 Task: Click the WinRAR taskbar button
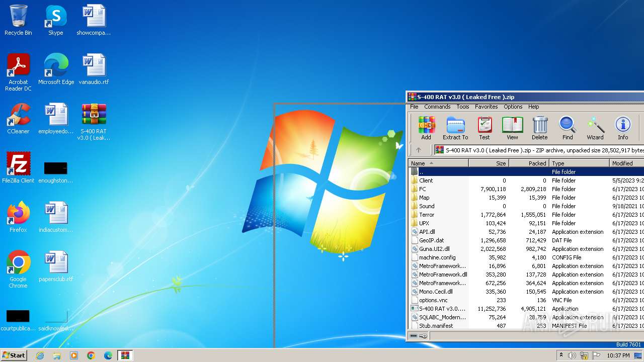[x=125, y=355]
